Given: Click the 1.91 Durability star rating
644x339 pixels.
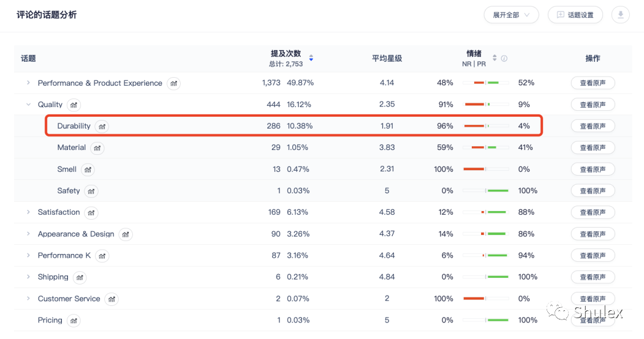Looking at the screenshot, I should pyautogui.click(x=387, y=126).
